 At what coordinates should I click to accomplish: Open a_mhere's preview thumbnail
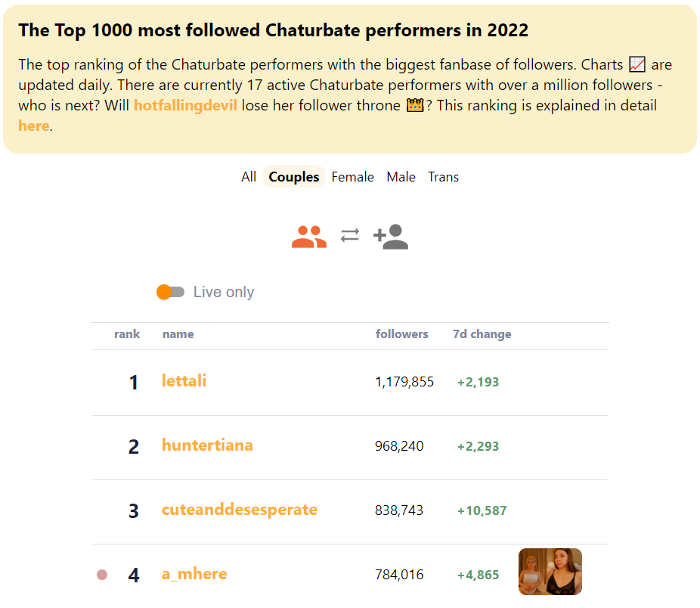[550, 572]
